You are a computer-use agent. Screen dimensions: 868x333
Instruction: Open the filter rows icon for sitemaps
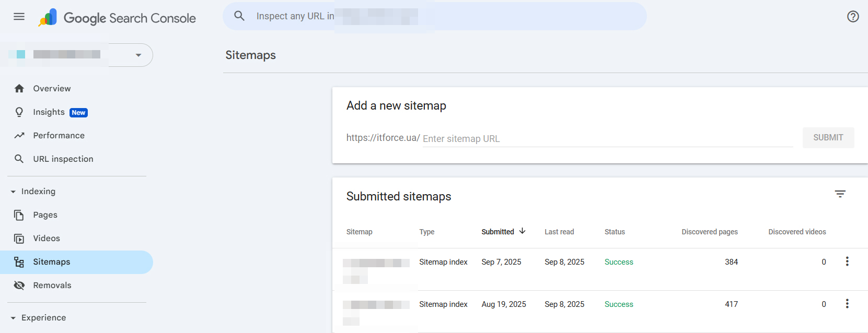(x=840, y=194)
